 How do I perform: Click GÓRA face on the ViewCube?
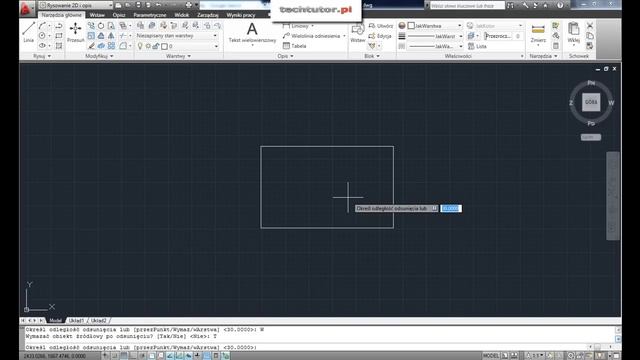coord(591,102)
